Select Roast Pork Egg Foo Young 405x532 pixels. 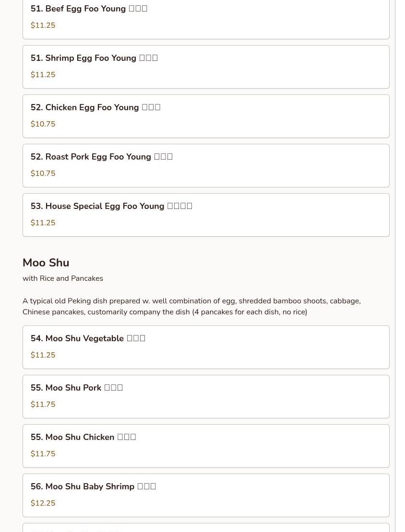206,165
